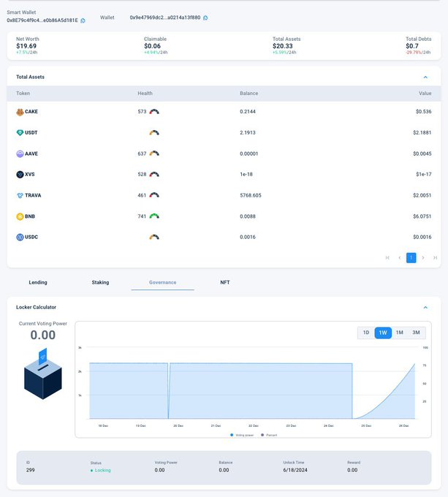Click the BNB token icon
This screenshot has width=448, height=497.
coord(20,216)
